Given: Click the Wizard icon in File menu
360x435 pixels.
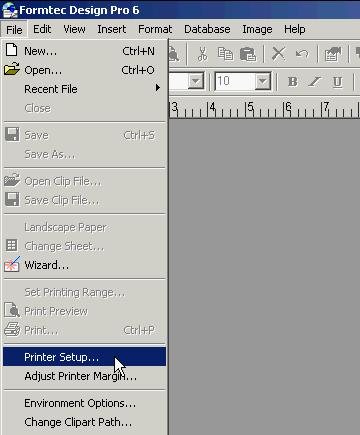Looking at the screenshot, I should (x=12, y=264).
